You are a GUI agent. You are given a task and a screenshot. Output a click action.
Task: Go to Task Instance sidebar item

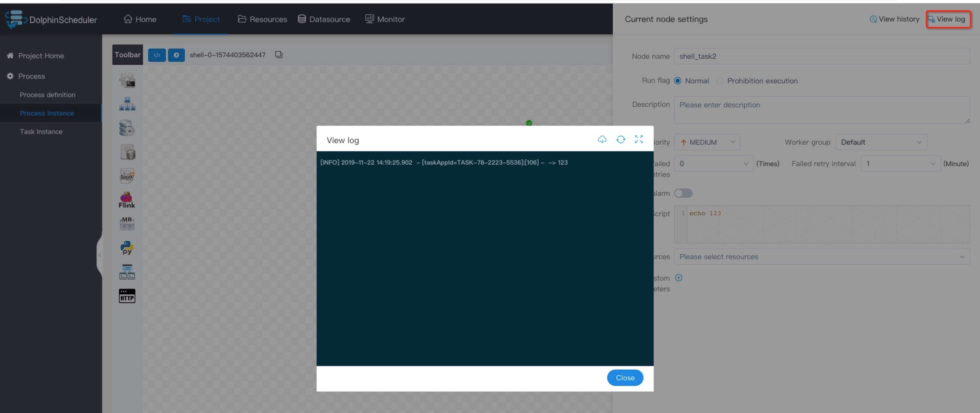(41, 131)
